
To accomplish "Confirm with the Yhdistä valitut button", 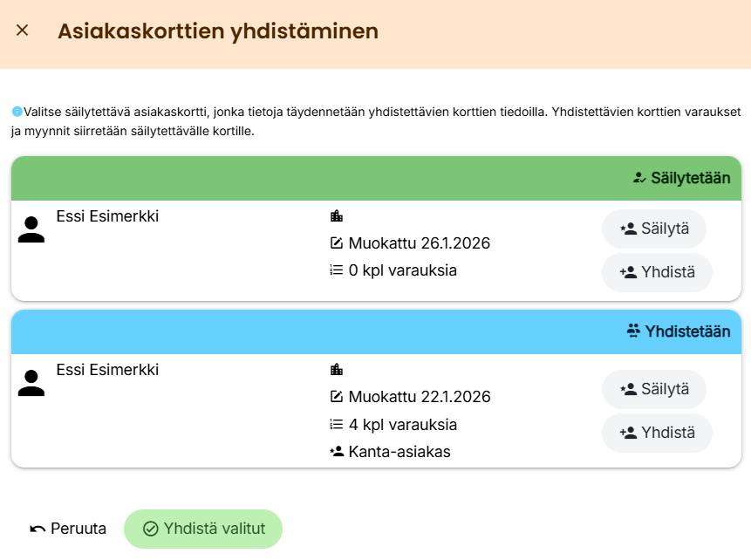I will (203, 529).
